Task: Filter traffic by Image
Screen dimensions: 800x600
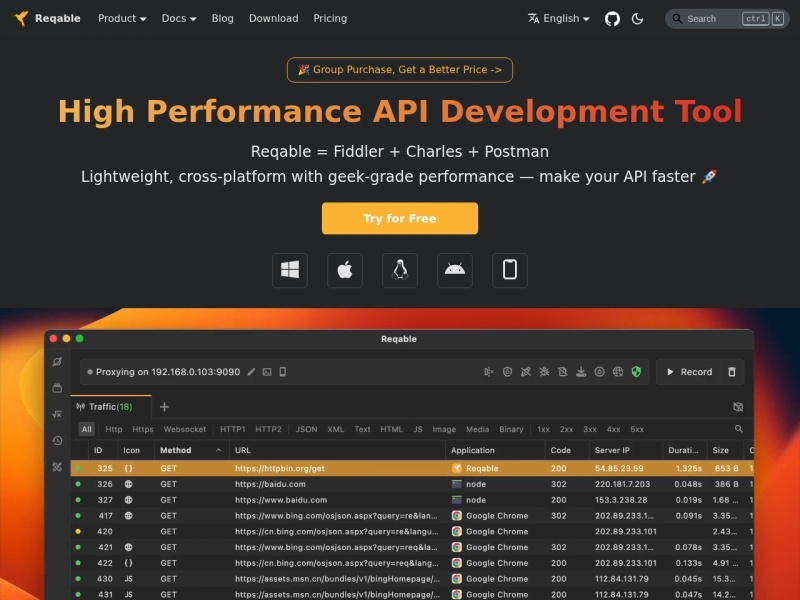Action: point(444,429)
